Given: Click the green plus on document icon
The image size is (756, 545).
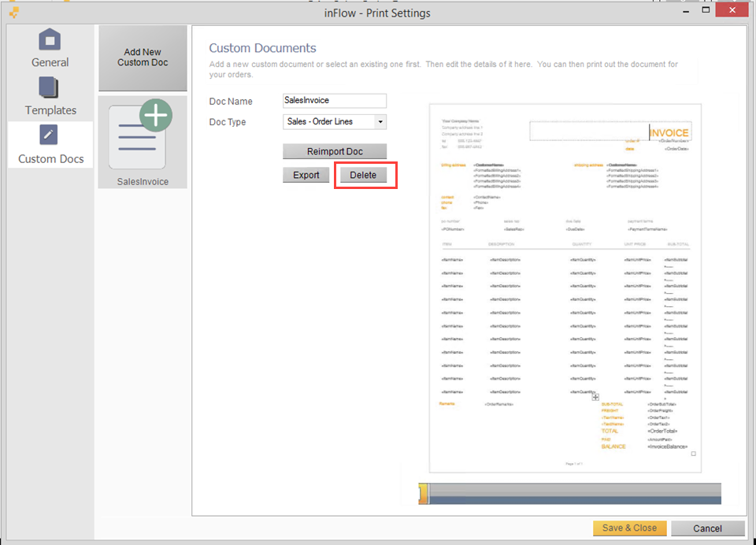Looking at the screenshot, I should [x=156, y=115].
